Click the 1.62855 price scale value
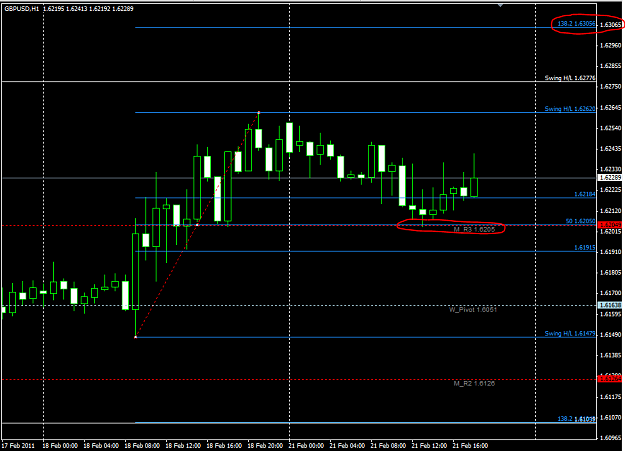The height and width of the screenshot is (451, 625). coord(610,66)
